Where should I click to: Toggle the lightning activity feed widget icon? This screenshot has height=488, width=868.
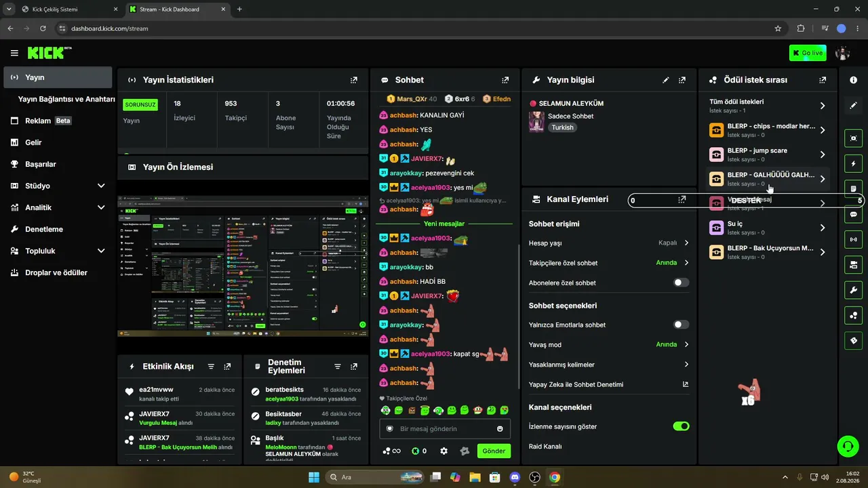pos(854,163)
